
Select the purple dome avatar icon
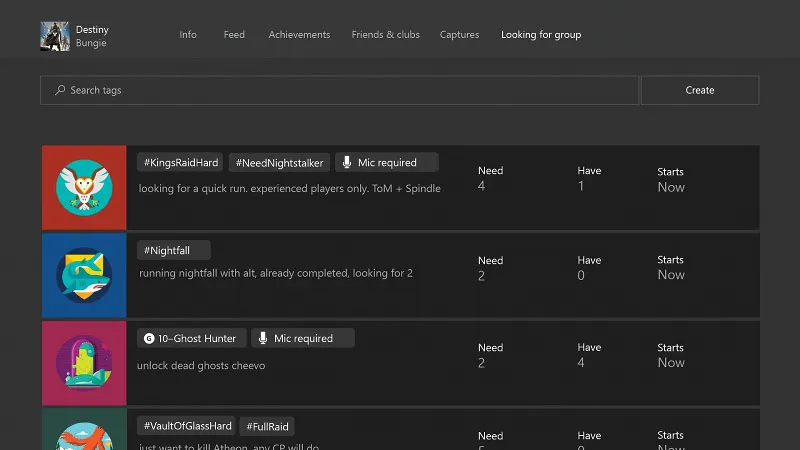coord(84,362)
